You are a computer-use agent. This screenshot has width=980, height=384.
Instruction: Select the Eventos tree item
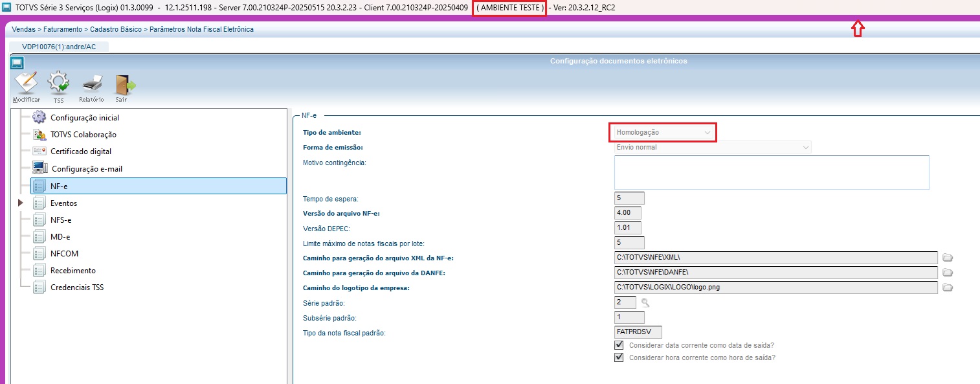63,203
